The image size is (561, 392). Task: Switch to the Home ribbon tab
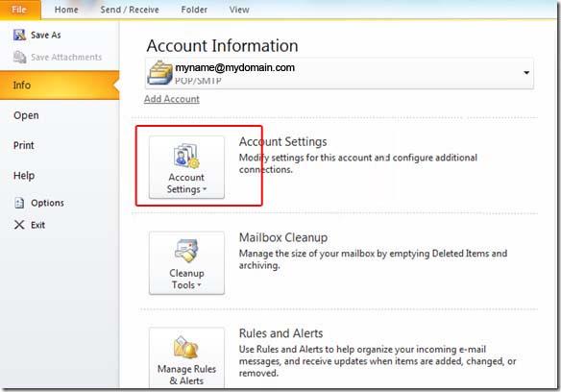(66, 10)
